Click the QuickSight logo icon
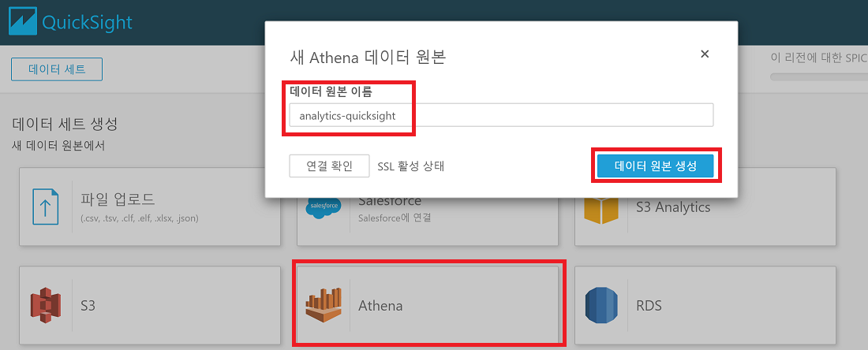Viewport: 868px width, 350px height. tap(24, 21)
